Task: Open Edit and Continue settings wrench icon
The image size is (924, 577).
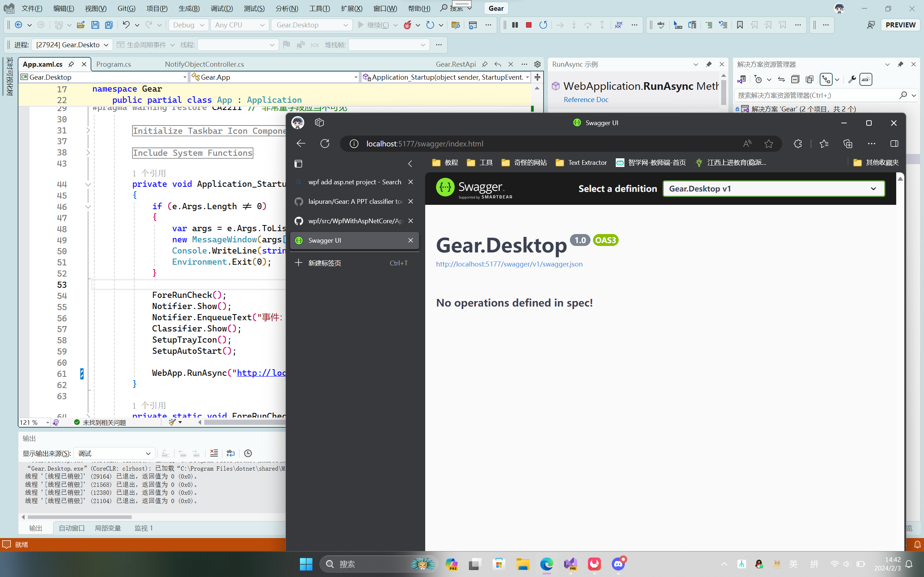Action: coord(852,79)
